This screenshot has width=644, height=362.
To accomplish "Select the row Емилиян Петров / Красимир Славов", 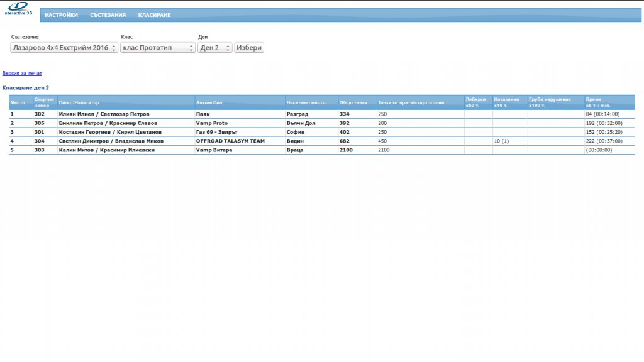I will (322, 123).
